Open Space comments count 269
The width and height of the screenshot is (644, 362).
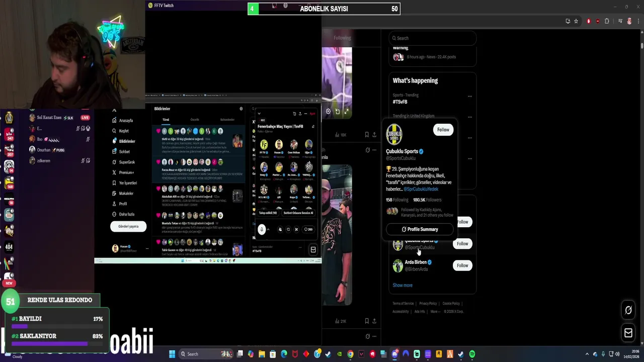308,229
